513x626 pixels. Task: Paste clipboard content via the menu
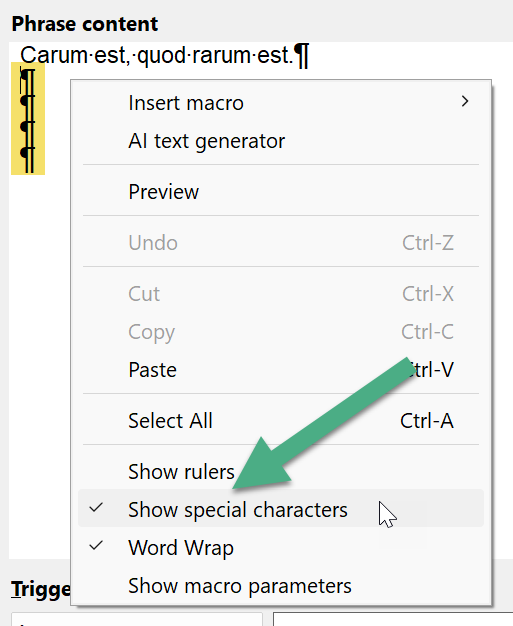tap(281, 370)
